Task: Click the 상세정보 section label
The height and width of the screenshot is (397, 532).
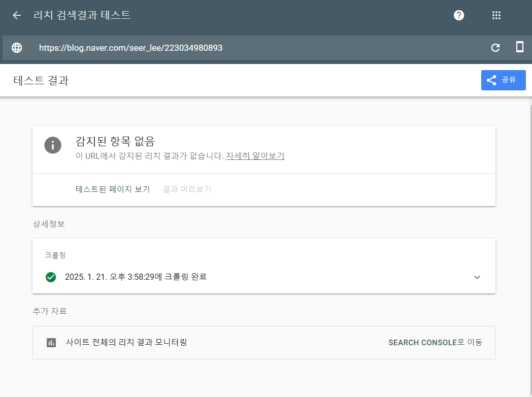Action: [x=49, y=224]
